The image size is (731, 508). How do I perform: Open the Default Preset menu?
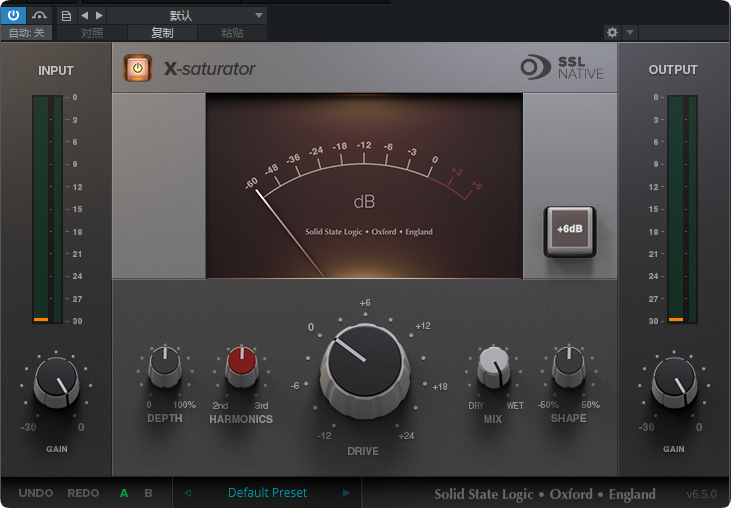pyautogui.click(x=267, y=493)
